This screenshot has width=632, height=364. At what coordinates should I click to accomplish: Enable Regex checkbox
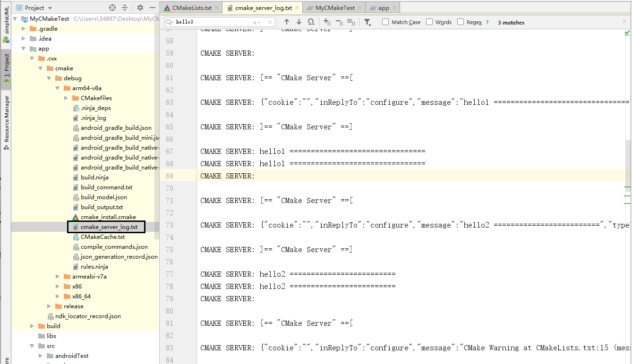[x=461, y=22]
